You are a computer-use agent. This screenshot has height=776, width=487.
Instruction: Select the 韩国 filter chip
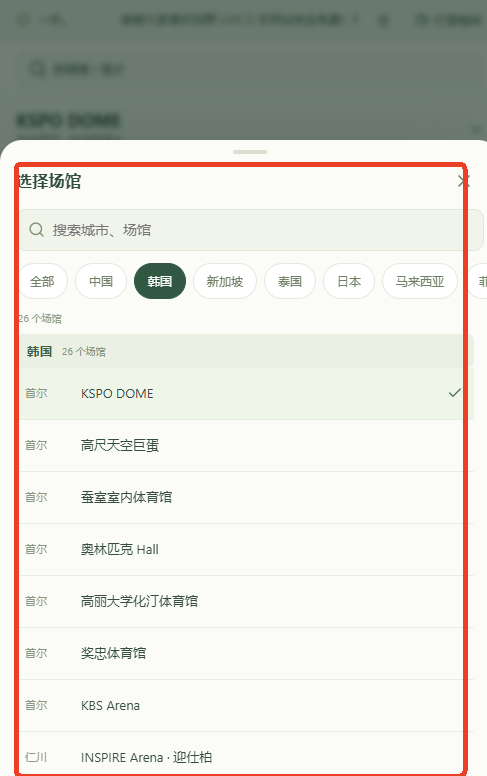tap(160, 282)
